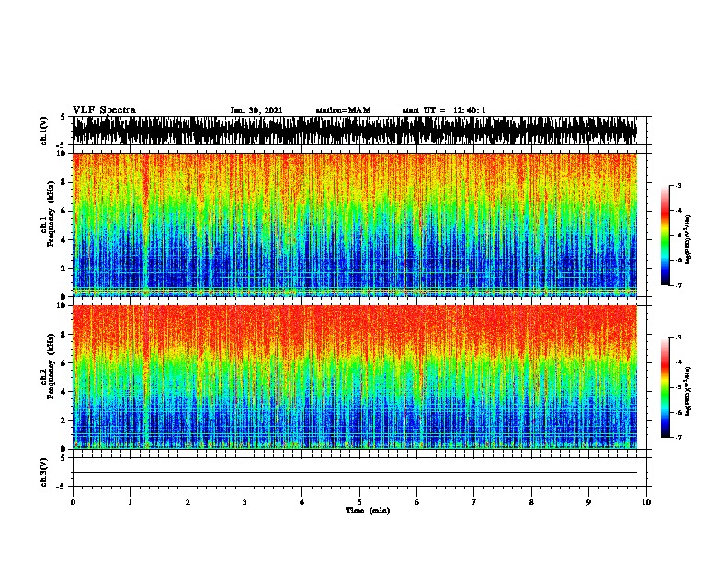
Task: Click the "station=MAM" header label
Action: point(343,110)
